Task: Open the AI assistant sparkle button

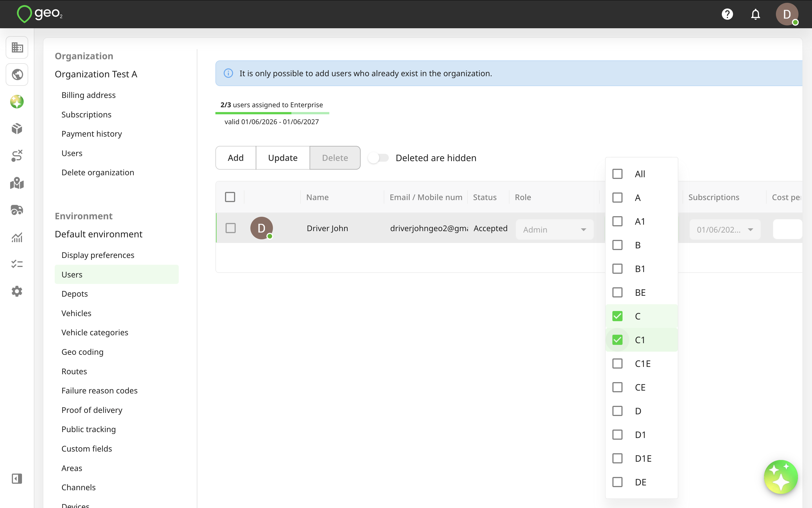Action: pyautogui.click(x=781, y=477)
